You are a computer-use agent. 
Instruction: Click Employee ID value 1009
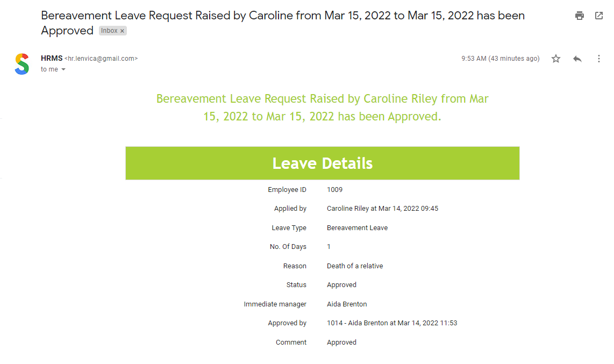(x=335, y=190)
